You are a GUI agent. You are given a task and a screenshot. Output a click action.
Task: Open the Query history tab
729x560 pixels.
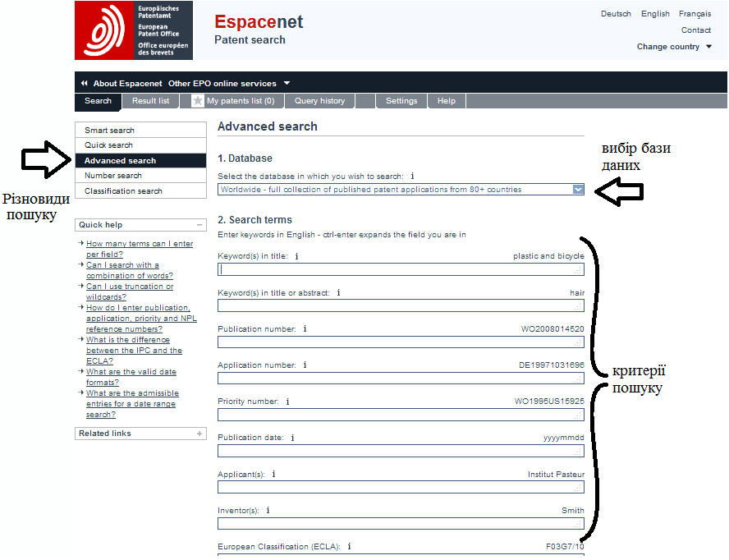coord(320,101)
